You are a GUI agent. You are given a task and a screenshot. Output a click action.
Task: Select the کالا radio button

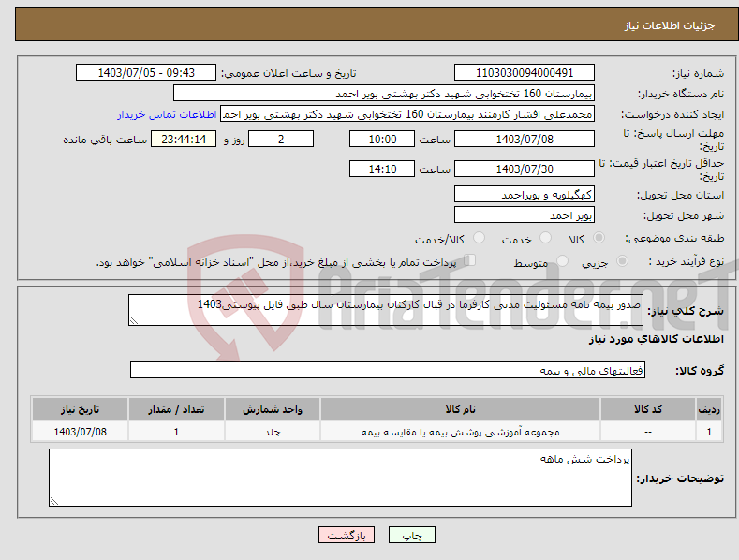pyautogui.click(x=599, y=238)
